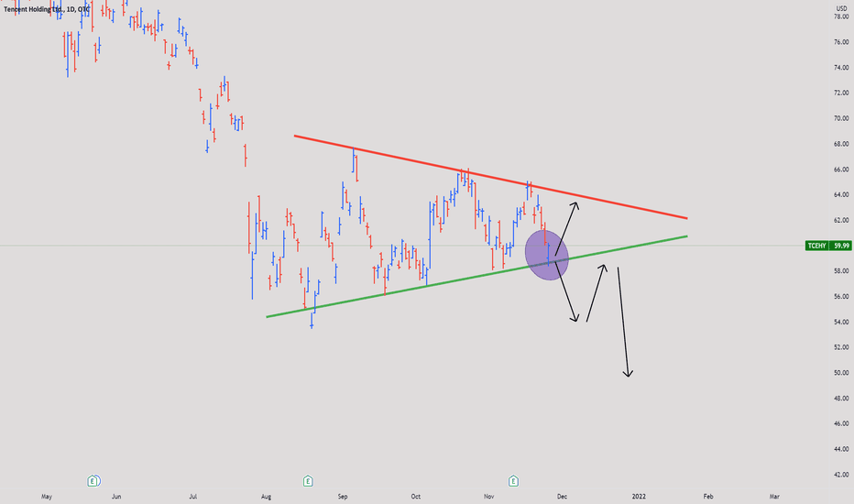Click the 72.00 price axis label
Screen dimensions: 854x504
841,93
